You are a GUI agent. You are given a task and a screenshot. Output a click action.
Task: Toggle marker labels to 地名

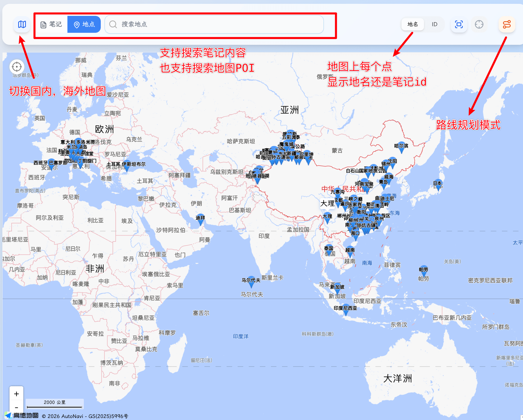(413, 24)
